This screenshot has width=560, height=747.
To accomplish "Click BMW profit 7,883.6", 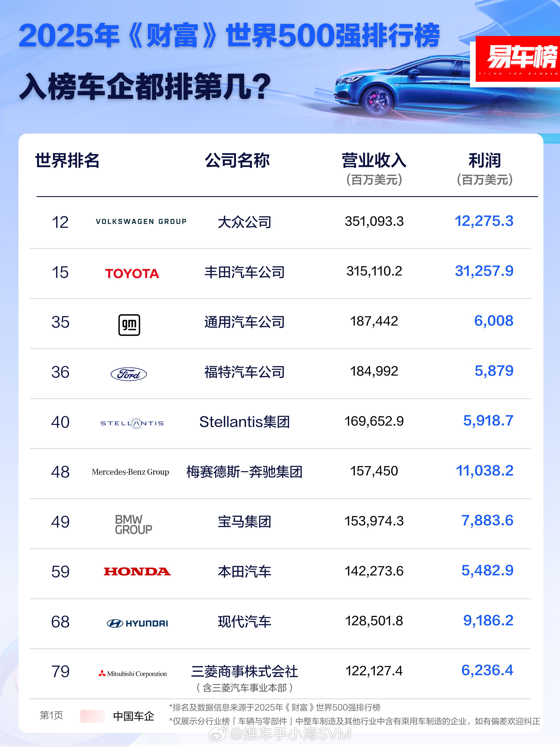I will [x=487, y=521].
